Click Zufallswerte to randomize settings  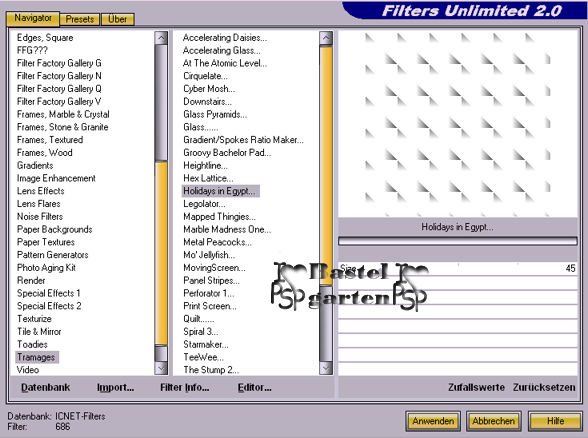click(476, 387)
